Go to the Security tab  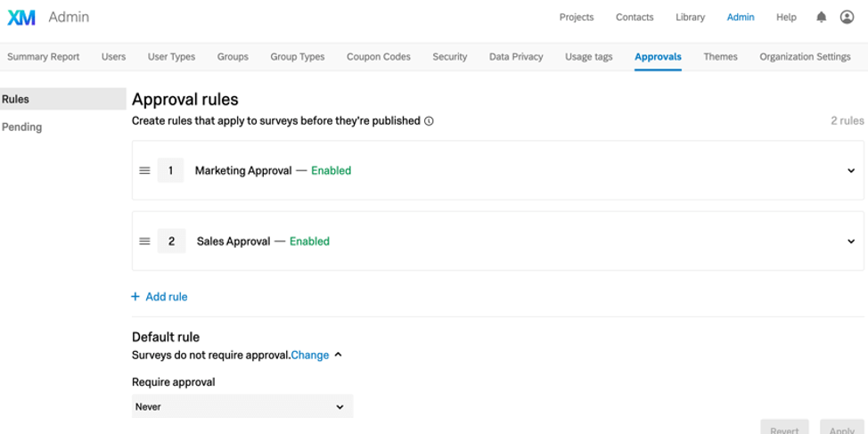pos(449,56)
